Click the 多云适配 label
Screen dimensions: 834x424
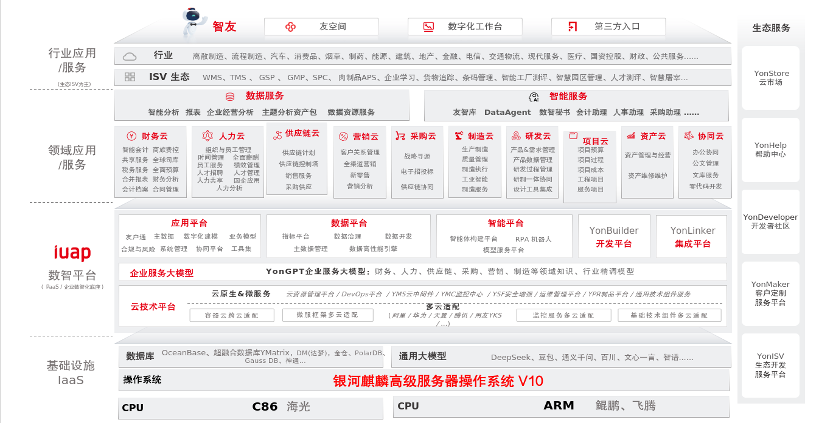(443, 306)
